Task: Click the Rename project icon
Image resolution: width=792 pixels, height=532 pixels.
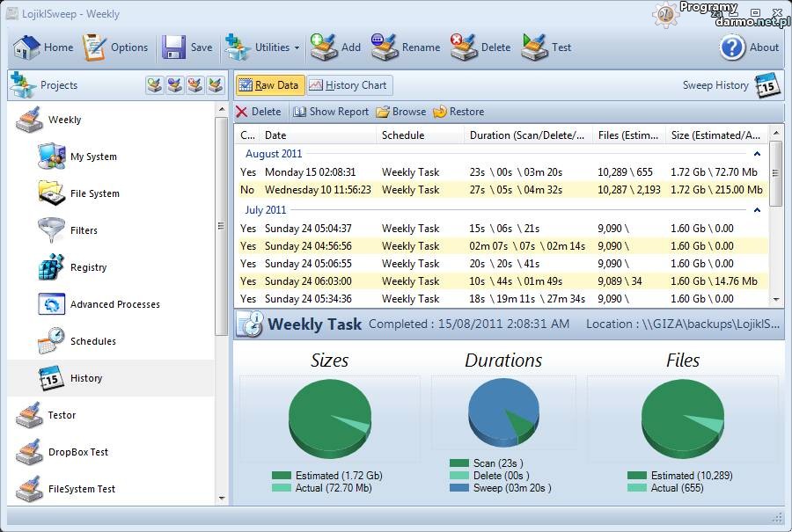Action: point(385,47)
